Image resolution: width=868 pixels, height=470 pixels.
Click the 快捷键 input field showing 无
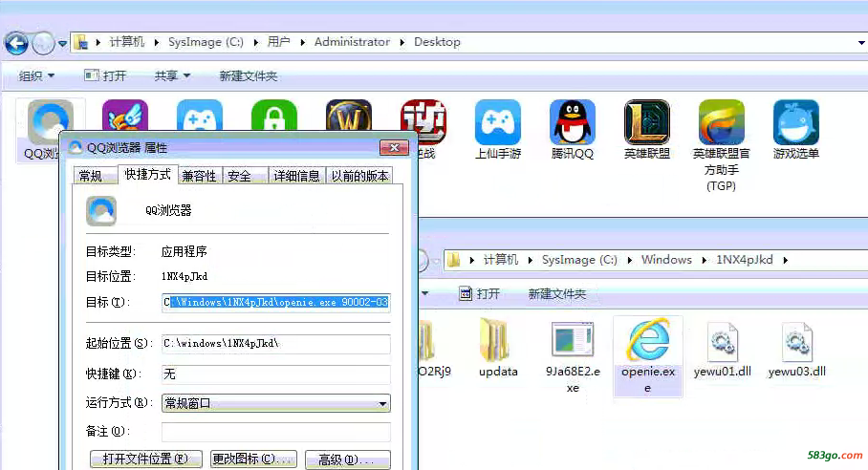tap(275, 374)
